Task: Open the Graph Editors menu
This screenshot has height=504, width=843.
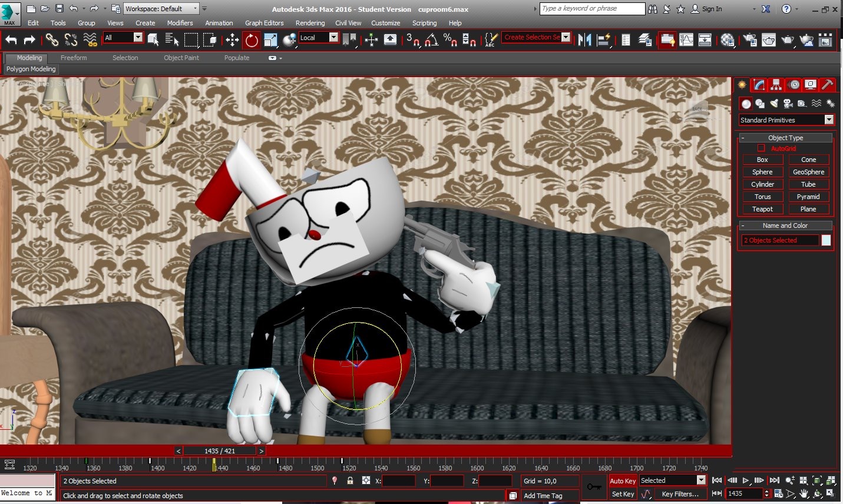Action: click(x=264, y=23)
